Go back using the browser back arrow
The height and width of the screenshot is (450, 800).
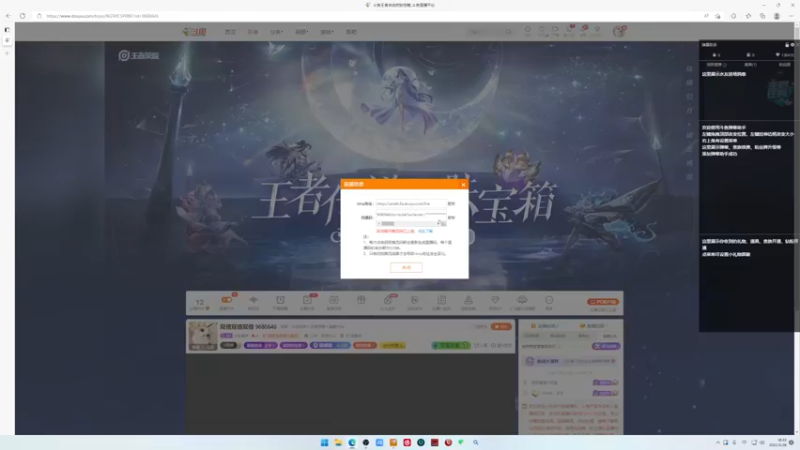(8, 16)
